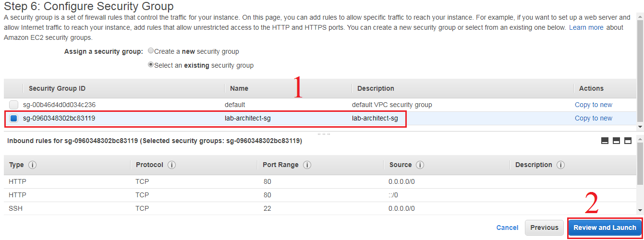
Task: Maximize the inbound rules pane with rightmost layout icon
Action: tap(628, 141)
